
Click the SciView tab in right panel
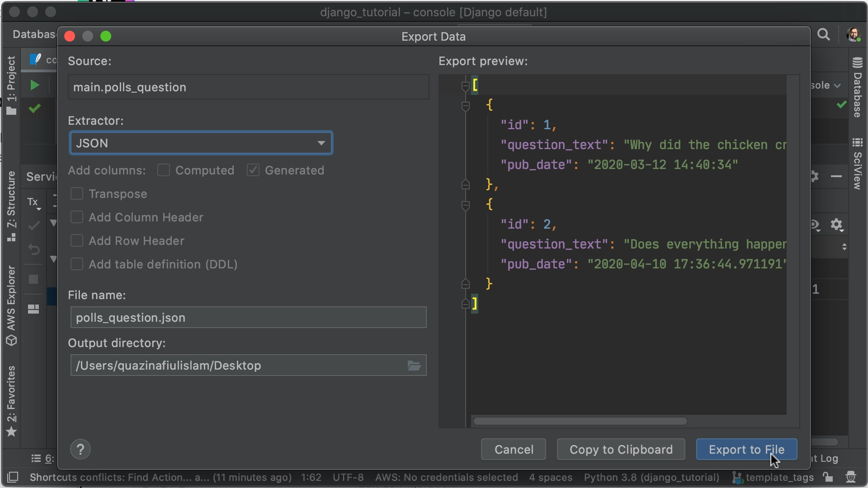pyautogui.click(x=857, y=161)
